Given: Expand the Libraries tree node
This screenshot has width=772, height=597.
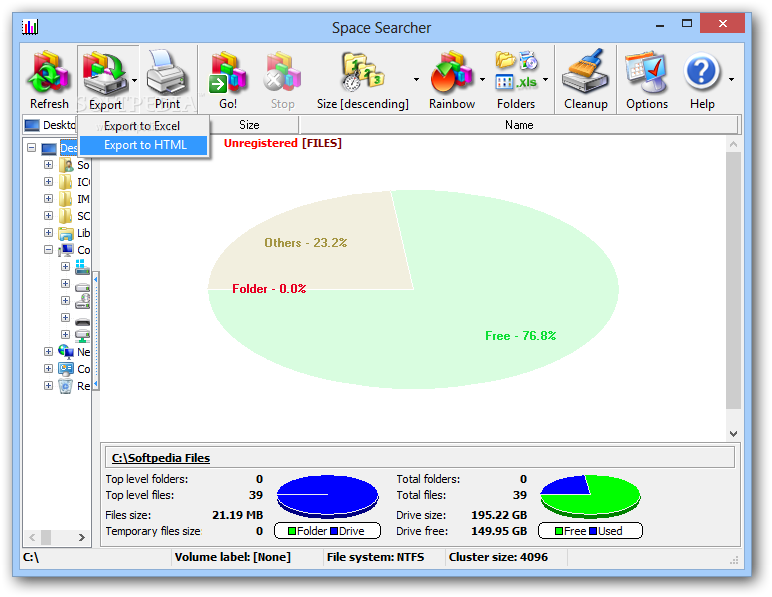Looking at the screenshot, I should pos(48,232).
